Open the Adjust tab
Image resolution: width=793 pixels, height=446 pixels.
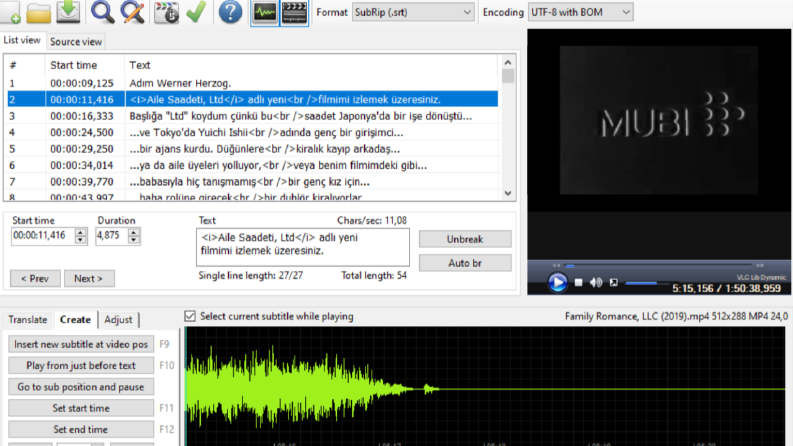[118, 320]
